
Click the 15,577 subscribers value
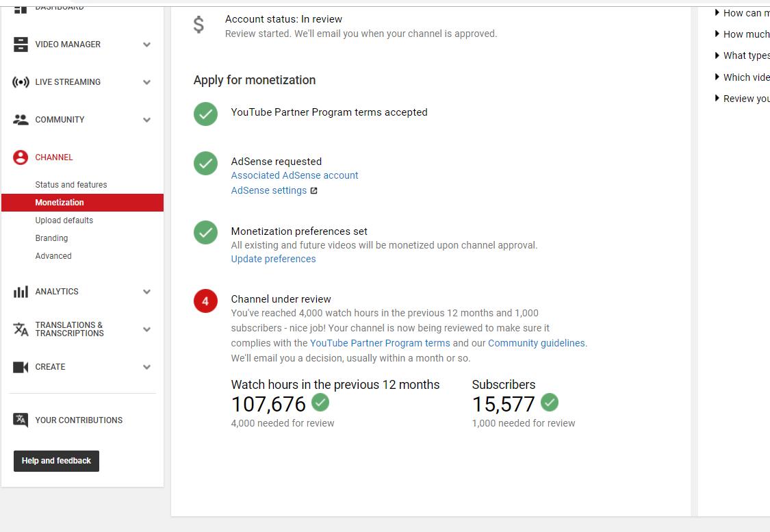[x=503, y=404]
